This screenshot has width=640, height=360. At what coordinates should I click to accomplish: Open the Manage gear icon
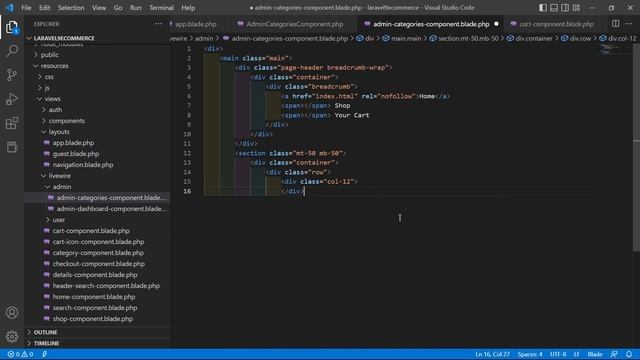(12, 336)
